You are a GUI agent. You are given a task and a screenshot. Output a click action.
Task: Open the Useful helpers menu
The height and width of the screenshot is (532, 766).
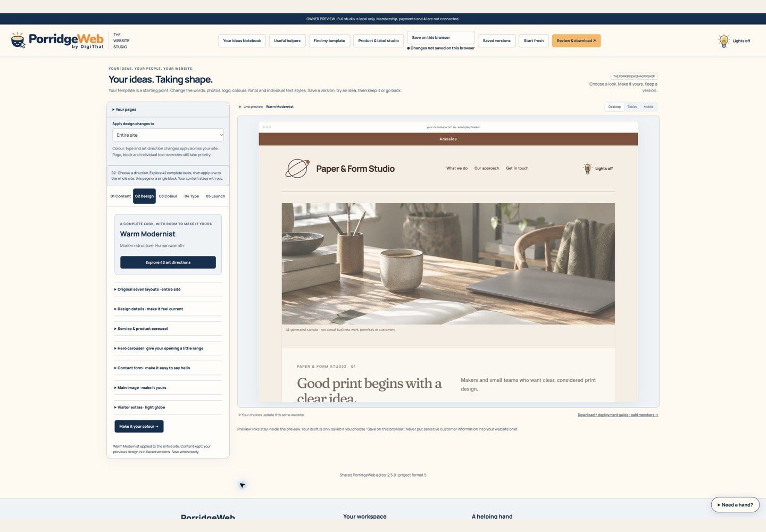click(287, 41)
